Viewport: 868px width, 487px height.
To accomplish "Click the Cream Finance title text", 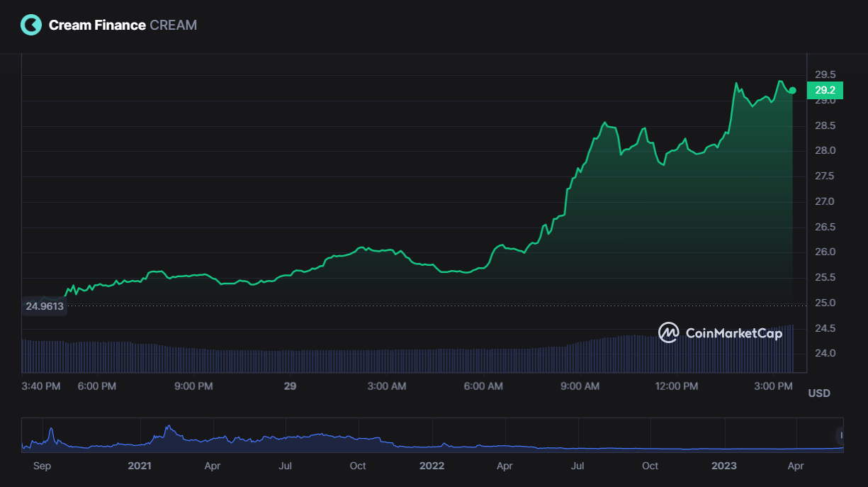I will coord(97,26).
